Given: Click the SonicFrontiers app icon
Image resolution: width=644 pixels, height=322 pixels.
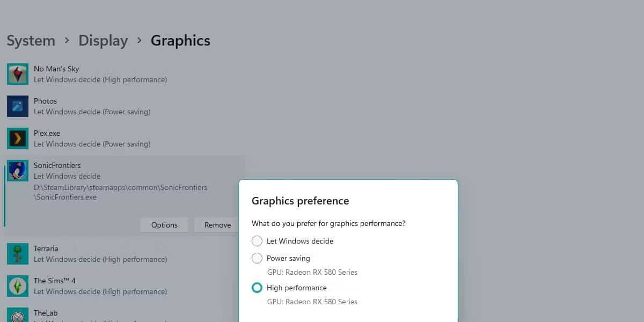Looking at the screenshot, I should pos(17,170).
